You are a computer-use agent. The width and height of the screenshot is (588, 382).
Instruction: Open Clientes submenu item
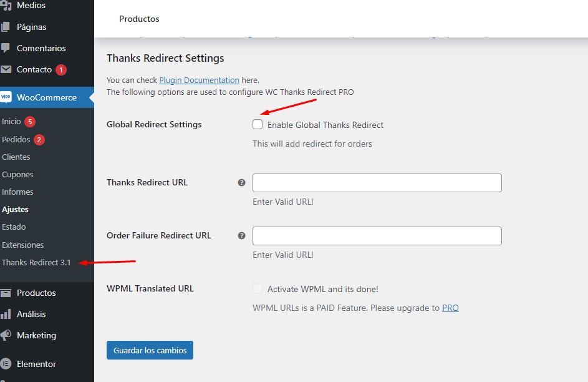(x=16, y=157)
